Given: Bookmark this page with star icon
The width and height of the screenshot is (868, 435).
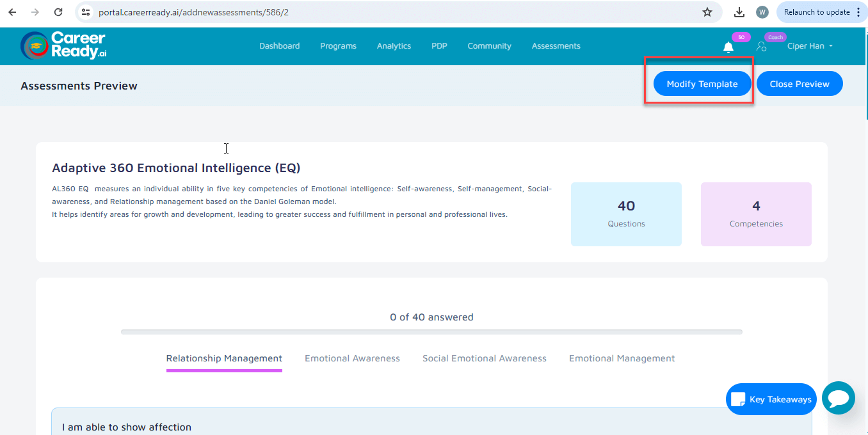Looking at the screenshot, I should coord(707,12).
